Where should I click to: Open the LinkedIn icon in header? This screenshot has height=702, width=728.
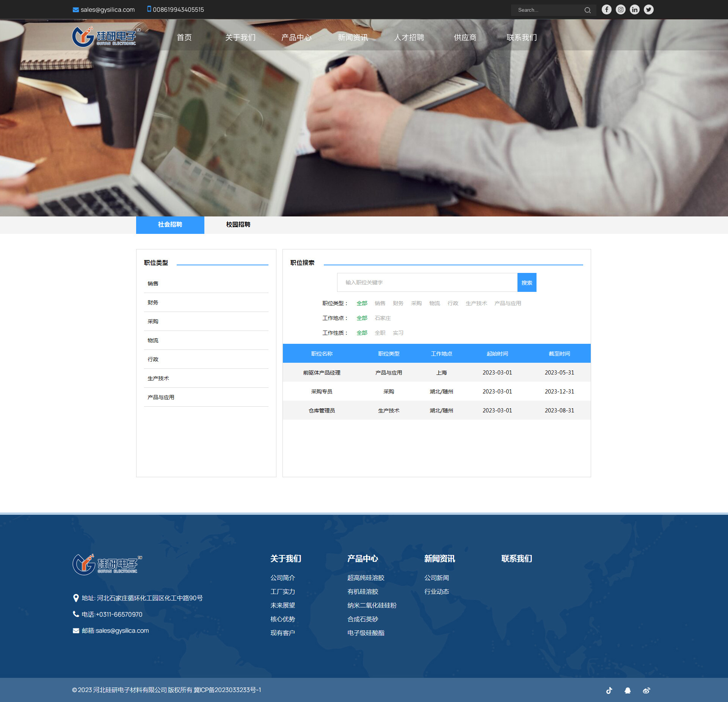coord(635,9)
